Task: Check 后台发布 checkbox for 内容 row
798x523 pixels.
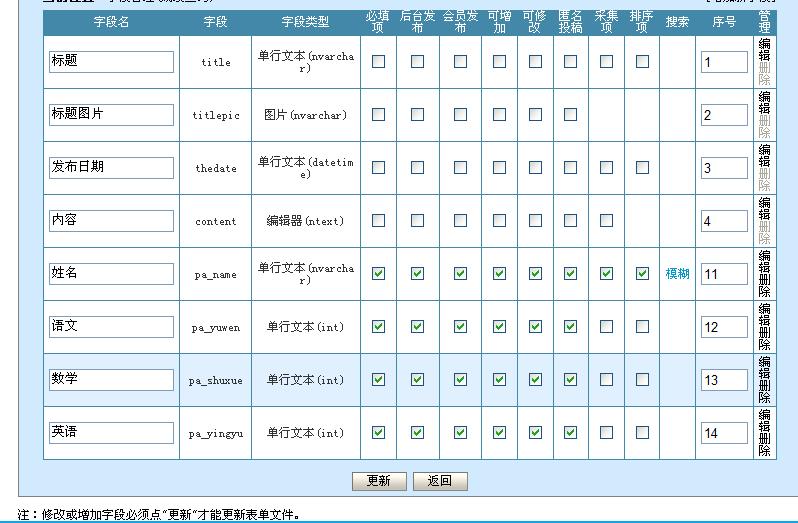Action: pyautogui.click(x=417, y=221)
